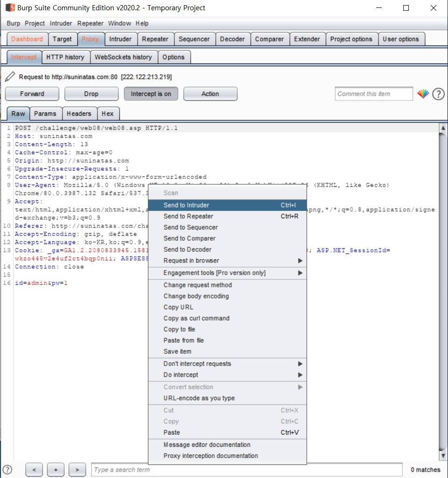Switch to the Dashboard tab
This screenshot has height=478, width=448.
coord(27,39)
